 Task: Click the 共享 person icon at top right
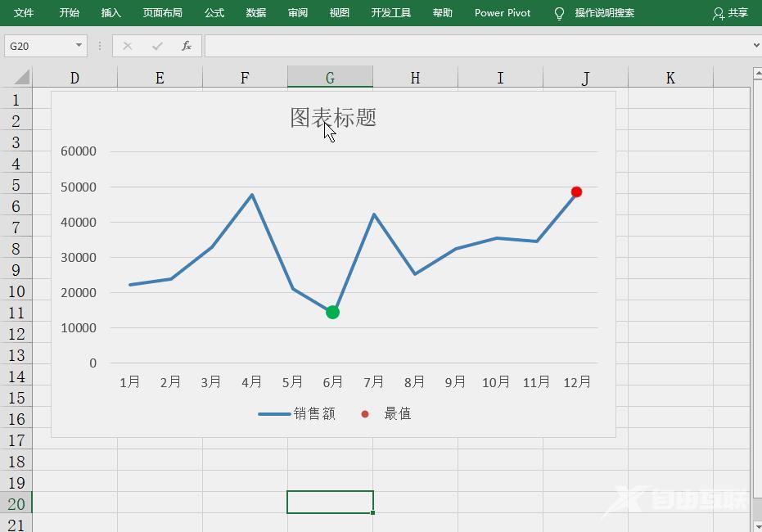pyautogui.click(x=718, y=13)
